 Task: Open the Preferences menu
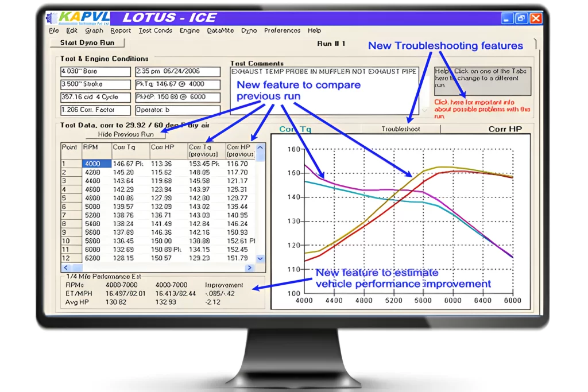(x=282, y=30)
